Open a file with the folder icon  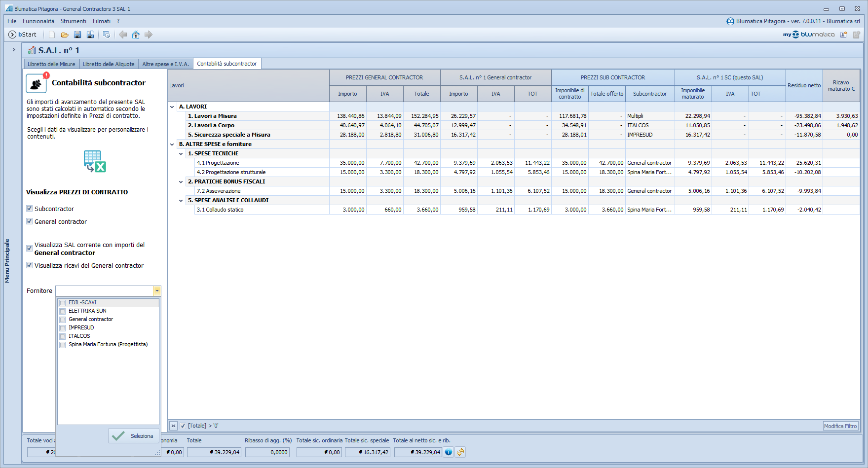(65, 35)
